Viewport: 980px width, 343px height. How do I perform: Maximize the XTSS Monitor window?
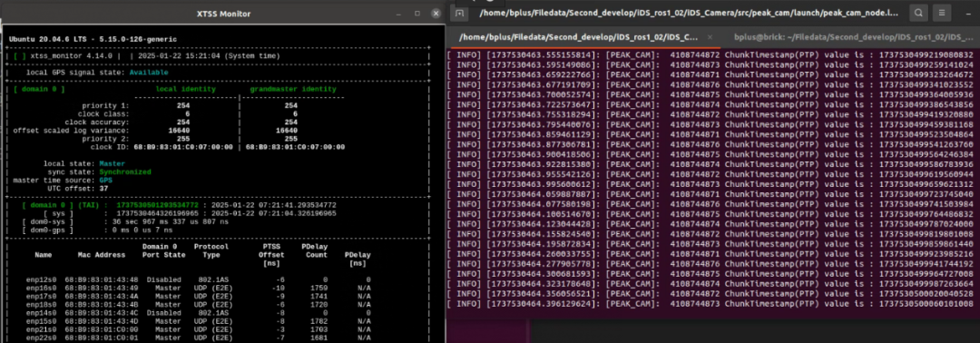[x=416, y=13]
